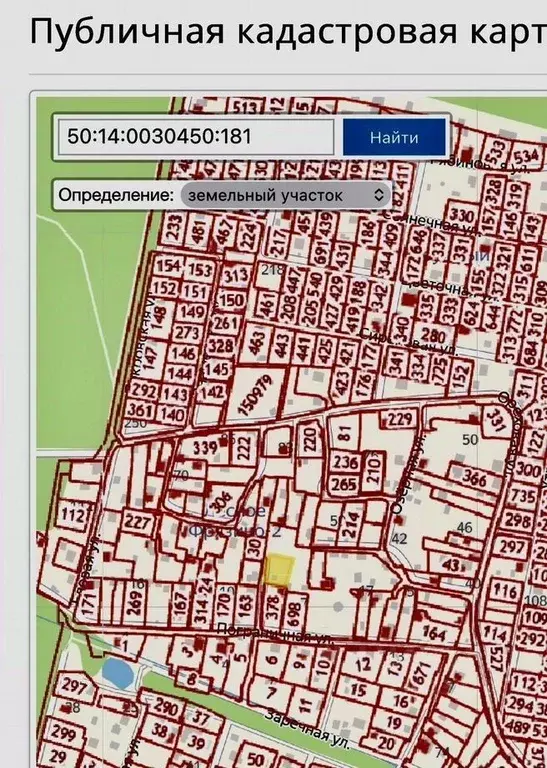Click parcel number 233
Viewport: 547px width, 768px height.
174,227
